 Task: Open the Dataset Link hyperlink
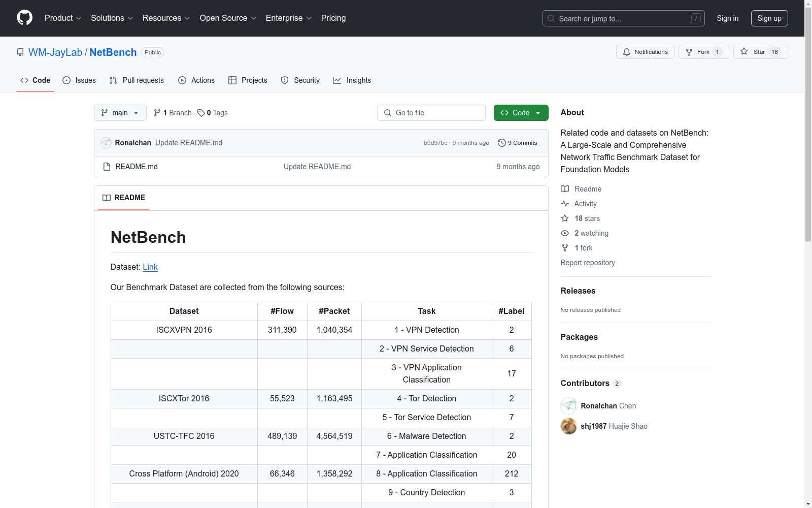coord(150,267)
